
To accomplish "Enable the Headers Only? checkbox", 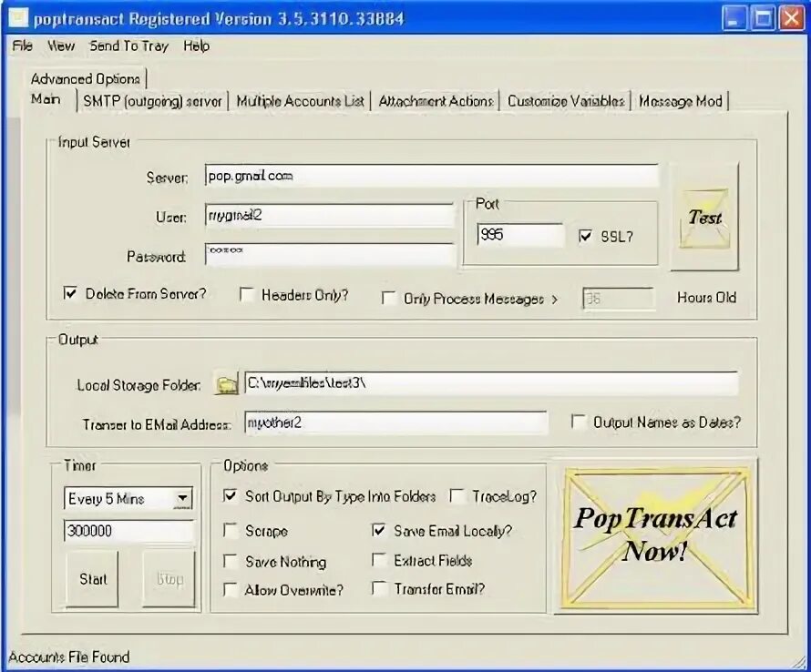I will click(x=247, y=295).
